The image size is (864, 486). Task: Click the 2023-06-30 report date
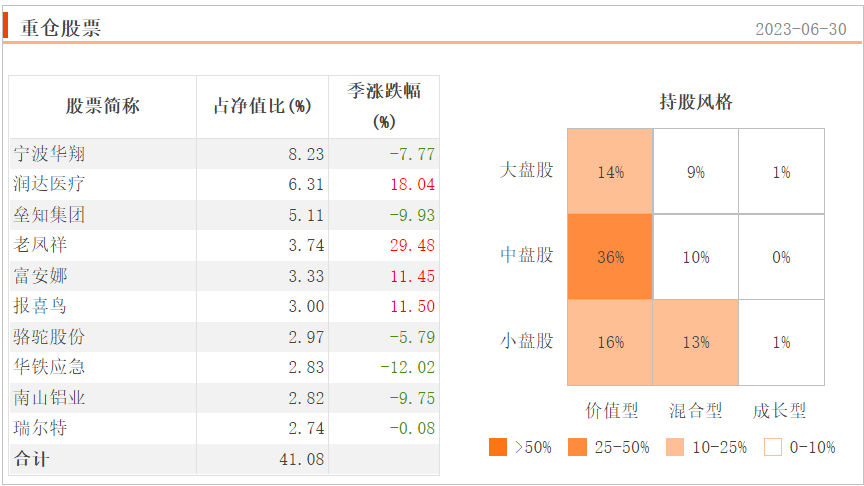[x=801, y=29]
